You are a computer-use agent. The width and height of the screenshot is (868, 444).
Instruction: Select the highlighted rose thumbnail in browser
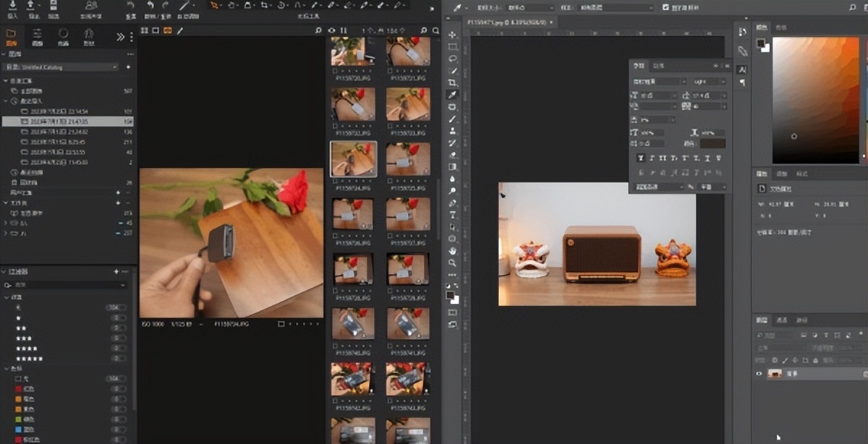(352, 158)
